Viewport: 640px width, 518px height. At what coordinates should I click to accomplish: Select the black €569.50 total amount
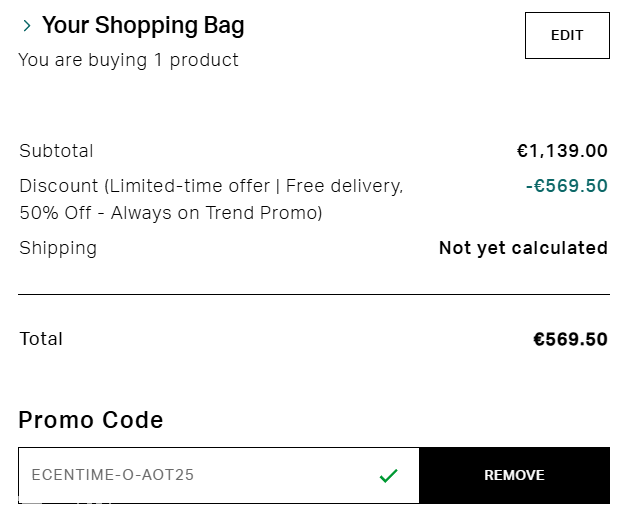pos(570,339)
